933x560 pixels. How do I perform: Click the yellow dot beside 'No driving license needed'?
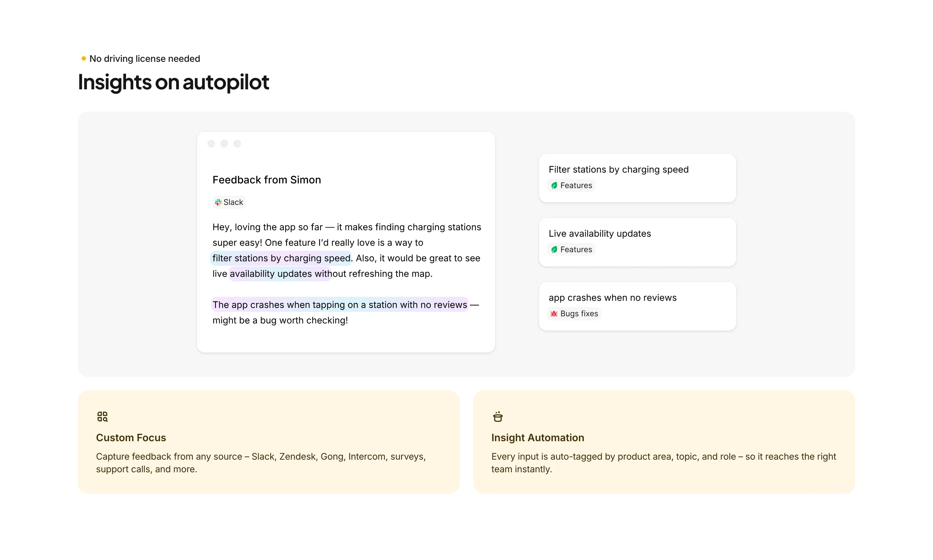point(84,58)
